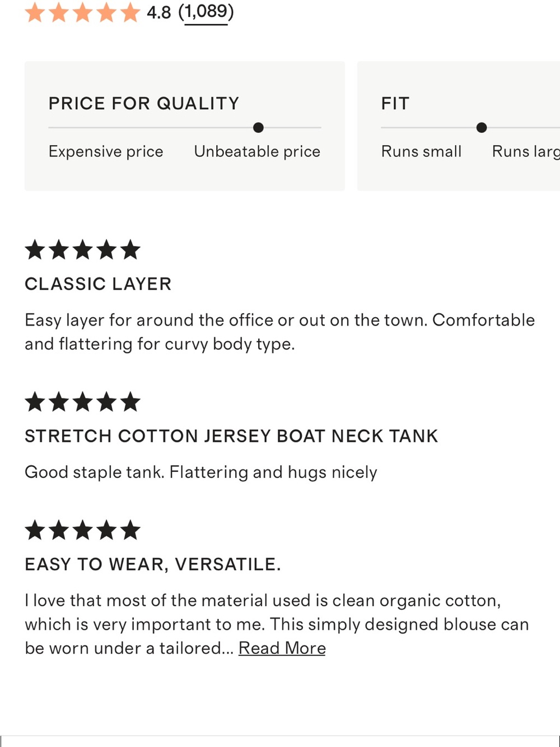This screenshot has height=747, width=560.
Task: Select Easy to Wear, Versatile heading
Action: [x=153, y=564]
